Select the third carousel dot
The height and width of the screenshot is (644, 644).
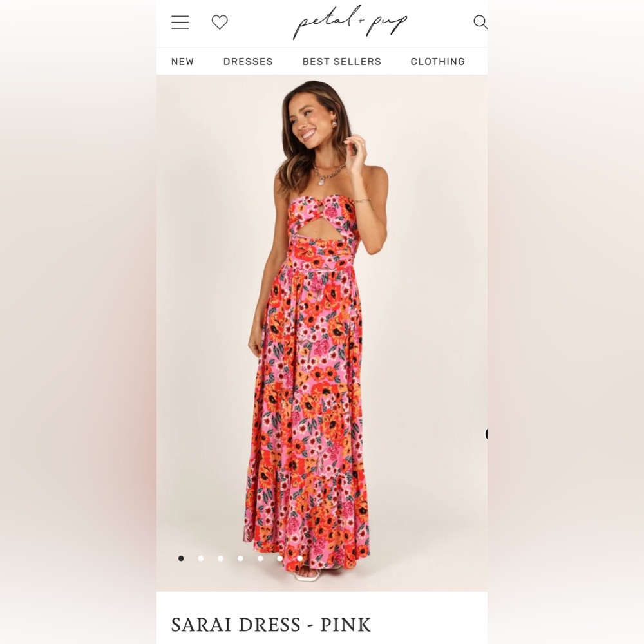coord(220,558)
